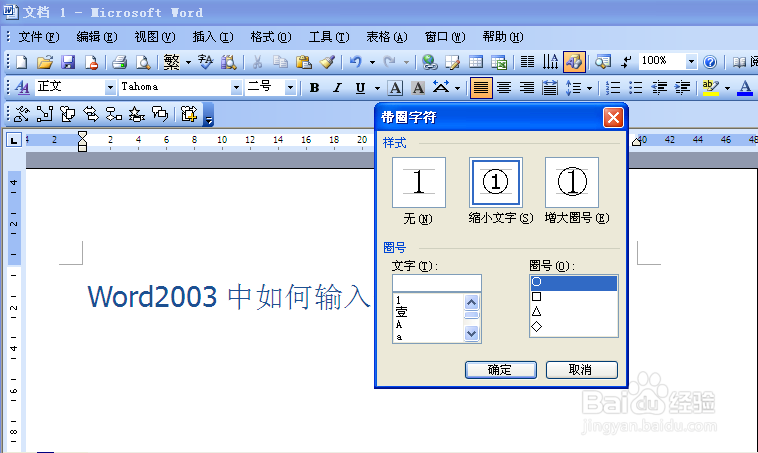Select the 无(N) style option
The height and width of the screenshot is (453, 758).
pyautogui.click(x=419, y=182)
